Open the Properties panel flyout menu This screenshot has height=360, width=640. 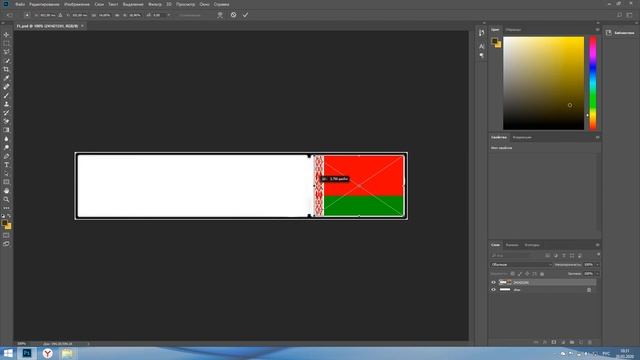coord(598,138)
